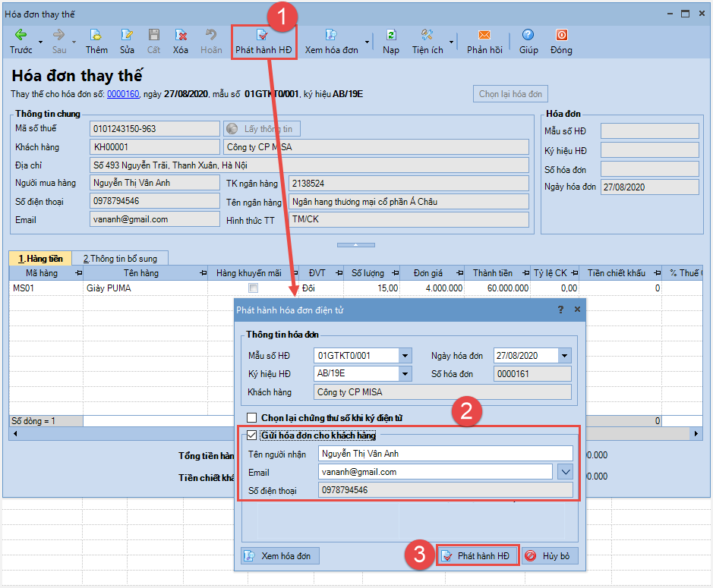Screen dimensions: 713x588
Task: Open Xem hóa đơn from toolbar
Action: coord(332,42)
